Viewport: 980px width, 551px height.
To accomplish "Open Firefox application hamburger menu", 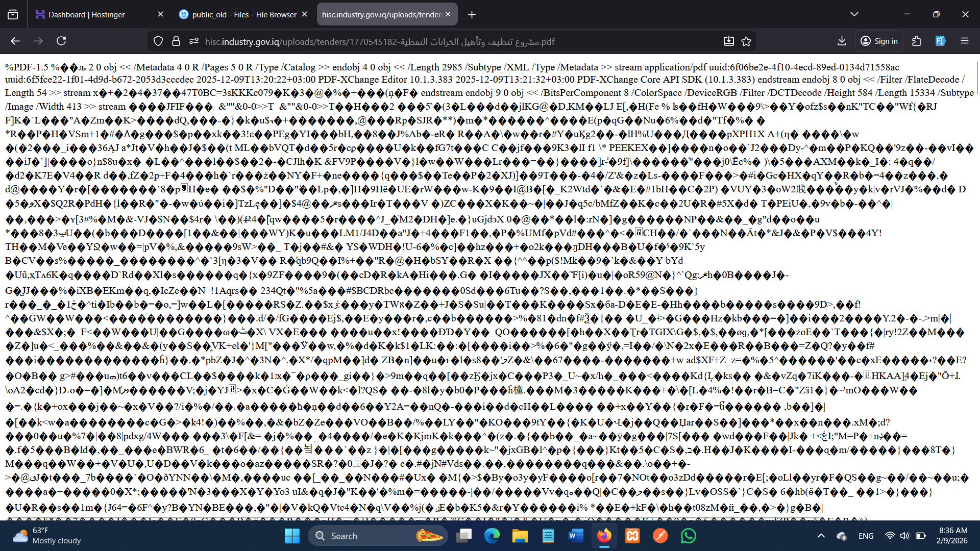I will 964,41.
